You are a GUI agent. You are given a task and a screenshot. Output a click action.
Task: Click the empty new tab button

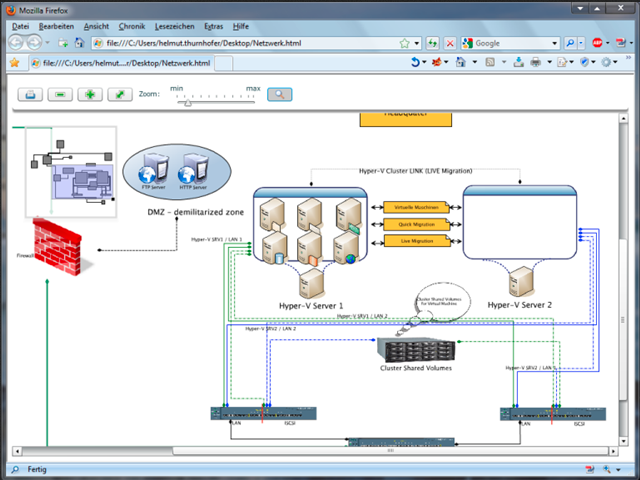click(224, 64)
